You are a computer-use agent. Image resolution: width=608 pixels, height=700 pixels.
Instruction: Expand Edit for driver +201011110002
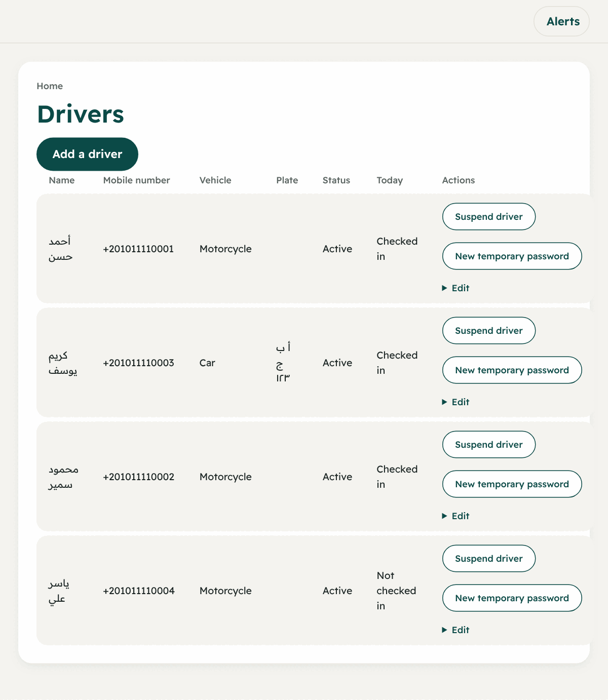[456, 516]
